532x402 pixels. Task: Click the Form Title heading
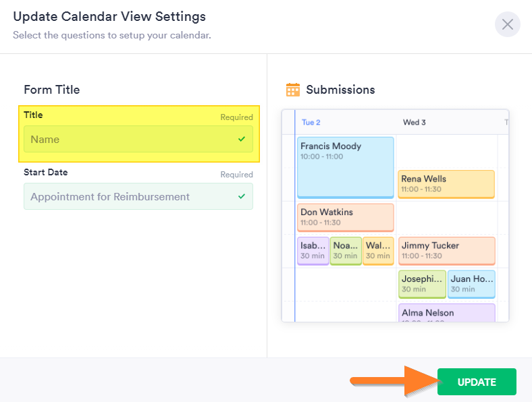tap(52, 90)
